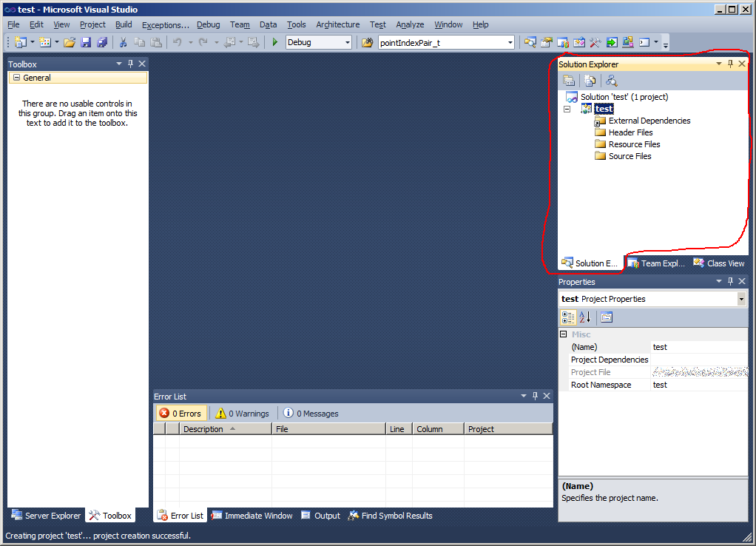Image resolution: width=756 pixels, height=546 pixels.
Task: Click the Navigate Forward icon
Action: tap(253, 42)
